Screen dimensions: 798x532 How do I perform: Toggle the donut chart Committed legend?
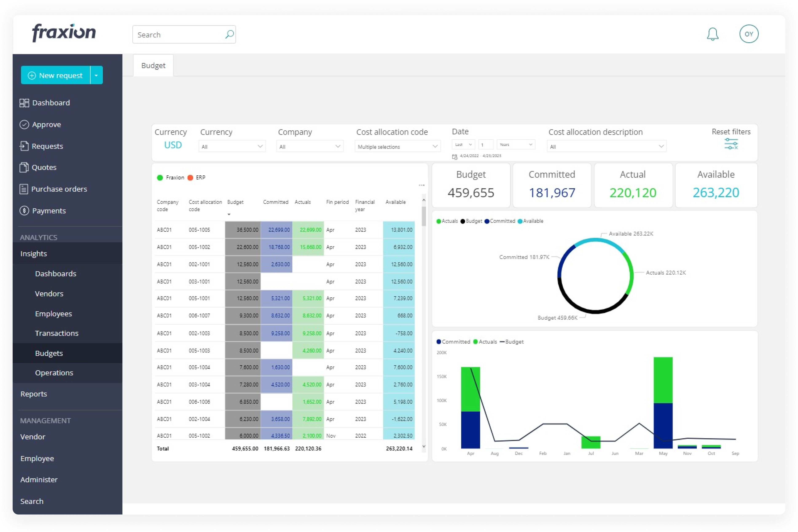[500, 221]
